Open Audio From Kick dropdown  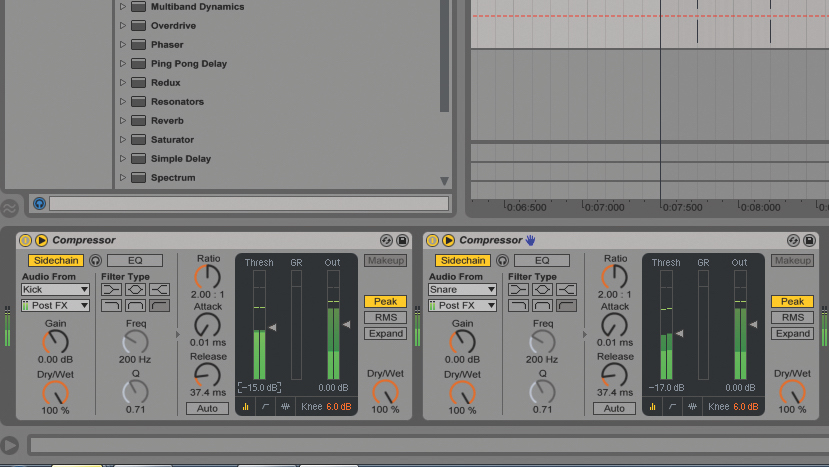56,289
